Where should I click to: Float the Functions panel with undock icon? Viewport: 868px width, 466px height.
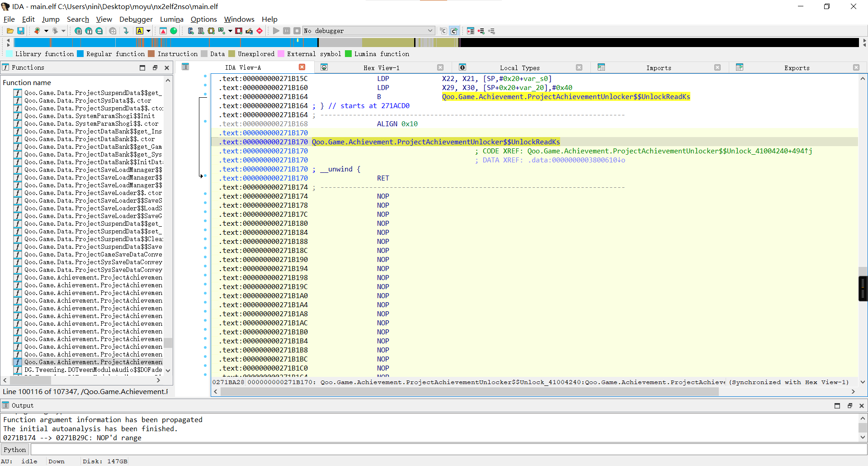155,68
